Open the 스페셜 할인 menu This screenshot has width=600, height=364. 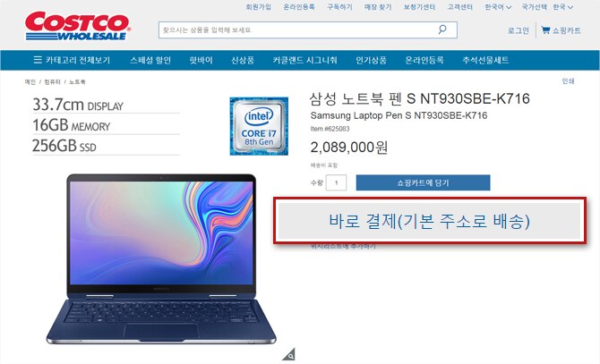click(150, 60)
